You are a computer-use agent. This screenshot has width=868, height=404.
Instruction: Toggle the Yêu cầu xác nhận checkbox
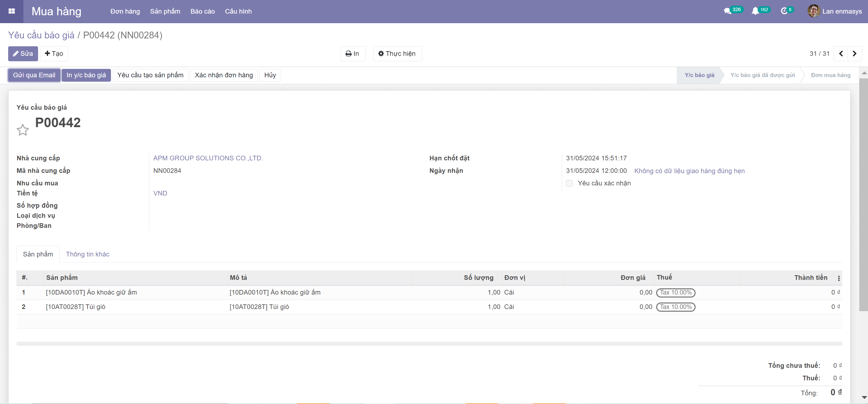(569, 183)
